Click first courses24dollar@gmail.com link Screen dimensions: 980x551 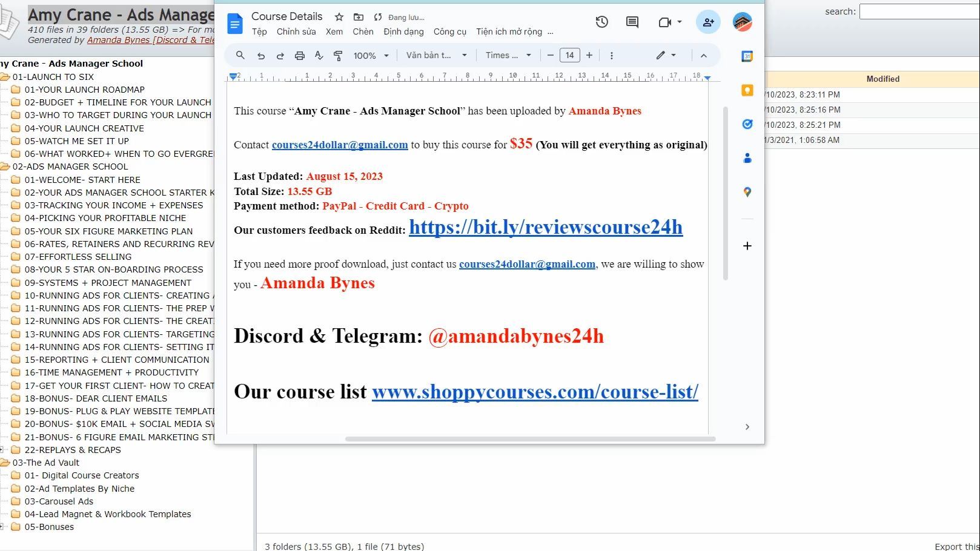[x=340, y=145]
